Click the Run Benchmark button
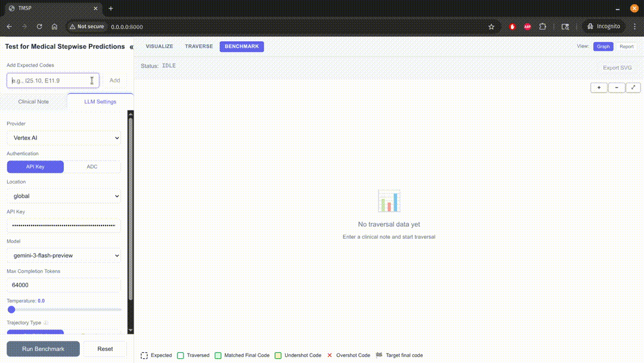Image resolution: width=644 pixels, height=363 pixels. [x=43, y=349]
